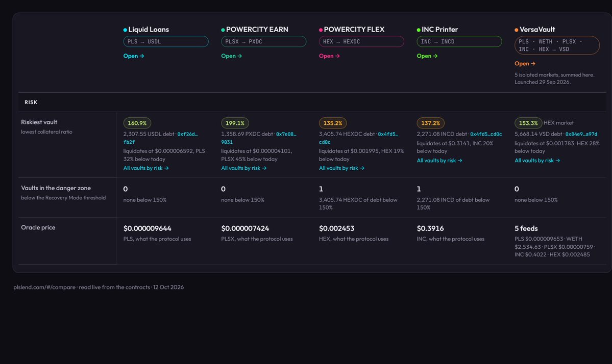The height and width of the screenshot is (364, 612).
Task: Select the POWERCITY FLEX column heading
Action: (354, 29)
